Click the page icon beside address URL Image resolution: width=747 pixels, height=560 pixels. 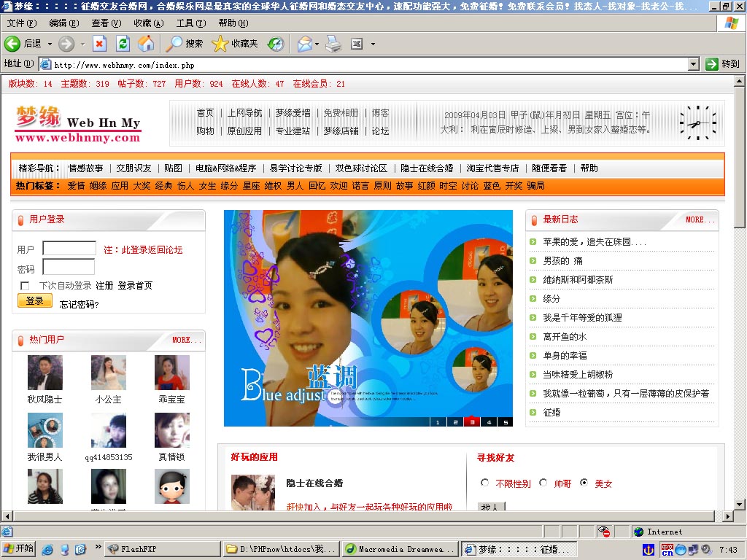point(45,64)
